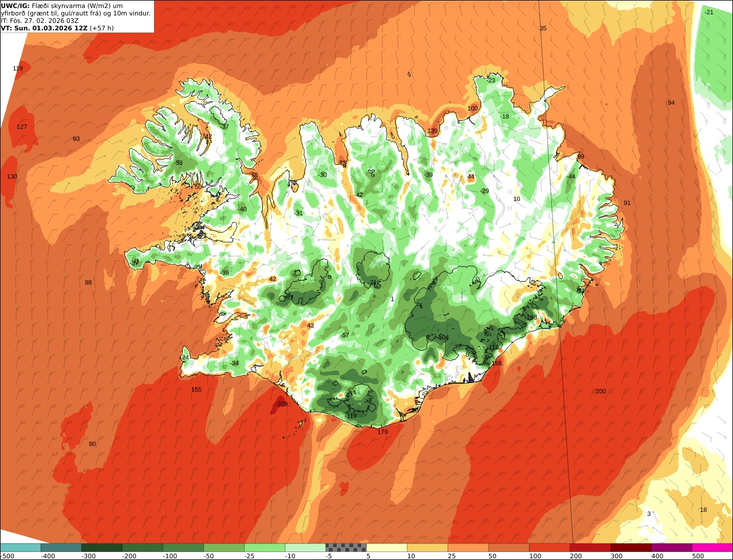The image size is (733, 560).
Task: Click the checkered -5 to 5 legend swatch
Action: pos(346,547)
